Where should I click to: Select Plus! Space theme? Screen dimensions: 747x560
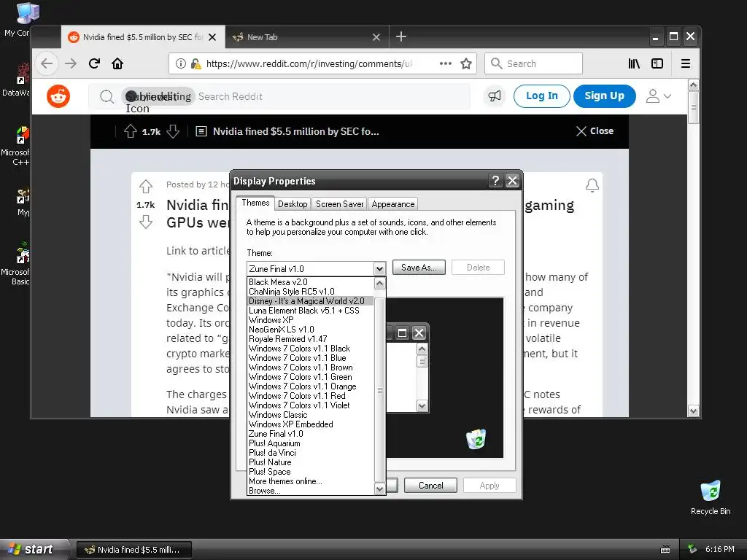[310, 472]
